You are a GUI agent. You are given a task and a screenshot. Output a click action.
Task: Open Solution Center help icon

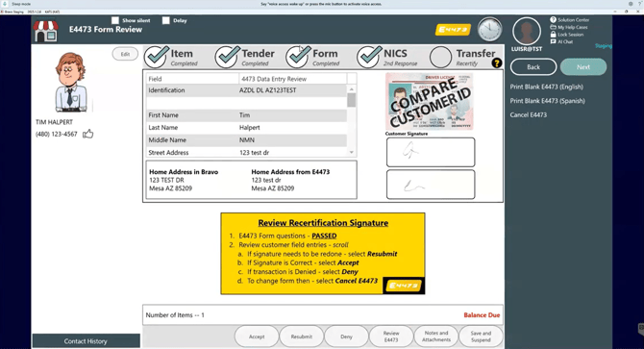pos(554,19)
